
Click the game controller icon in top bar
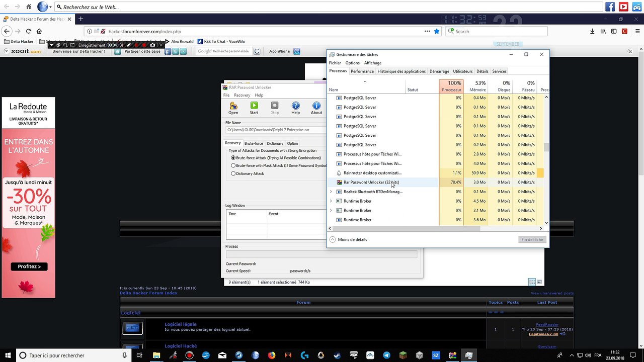tap(637, 7)
